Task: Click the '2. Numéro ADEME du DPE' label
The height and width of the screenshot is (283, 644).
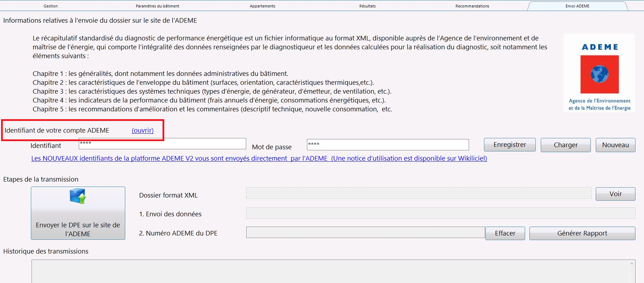Action: 178,233
